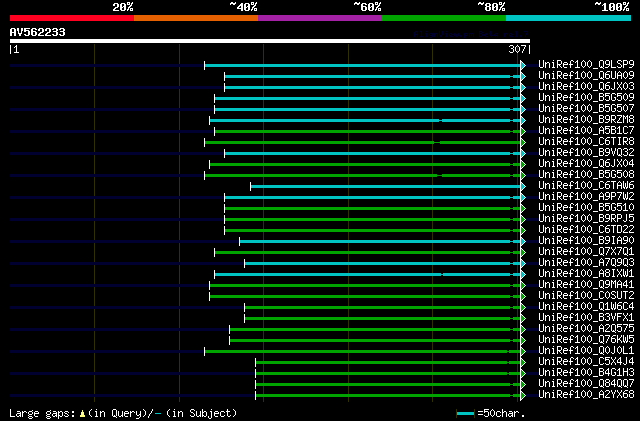Select the UniRef100_B5G509 label
The width and height of the screenshot is (640, 421).
586,98
